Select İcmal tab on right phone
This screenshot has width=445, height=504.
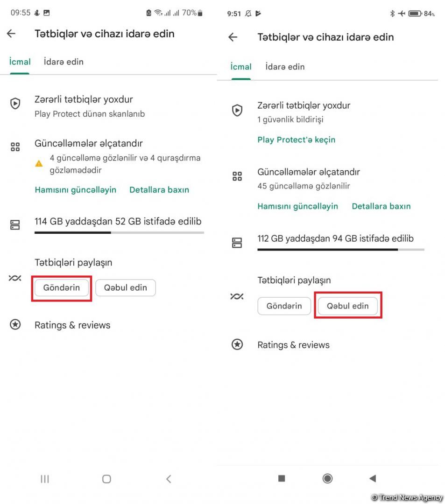[241, 67]
